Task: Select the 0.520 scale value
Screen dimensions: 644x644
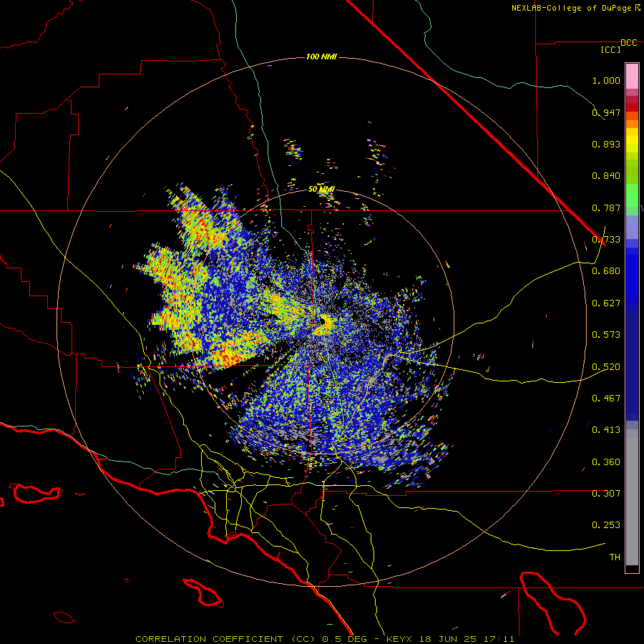Action: pos(606,367)
